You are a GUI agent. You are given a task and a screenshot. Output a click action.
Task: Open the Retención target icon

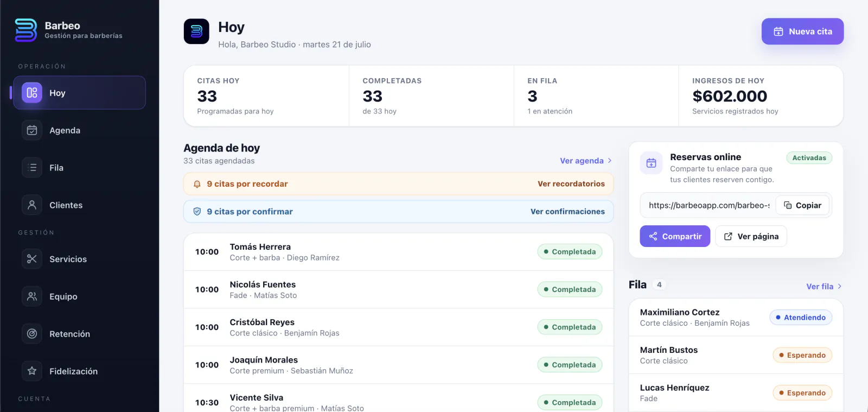click(32, 334)
